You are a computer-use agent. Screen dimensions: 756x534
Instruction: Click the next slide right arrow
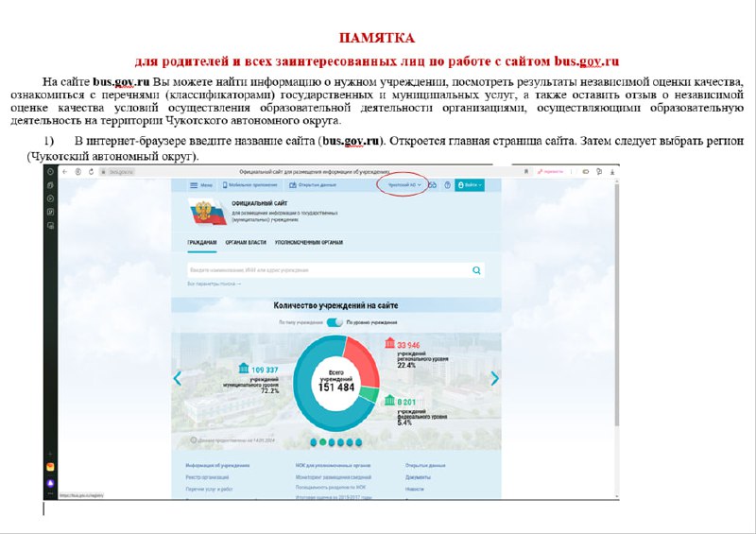[494, 378]
